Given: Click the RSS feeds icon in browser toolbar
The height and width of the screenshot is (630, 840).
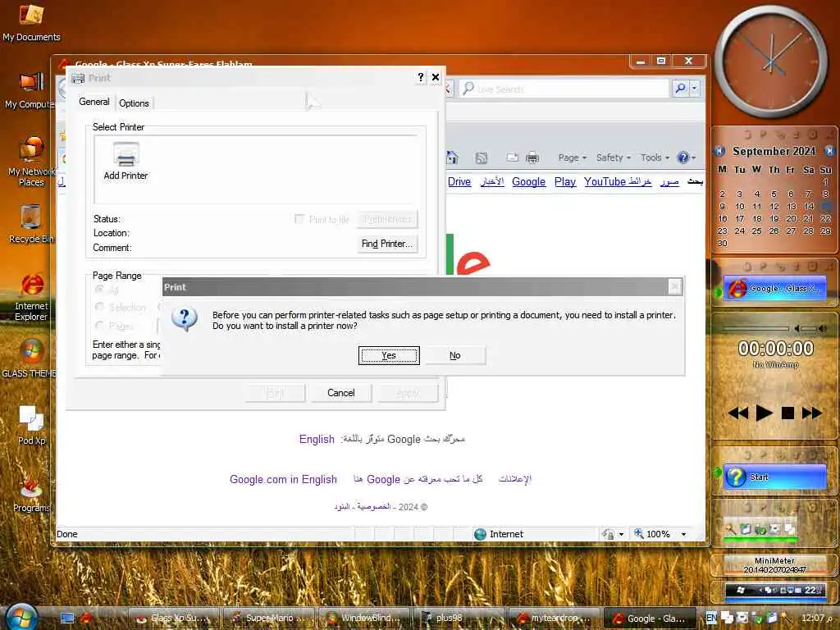Looking at the screenshot, I should pyautogui.click(x=481, y=157).
